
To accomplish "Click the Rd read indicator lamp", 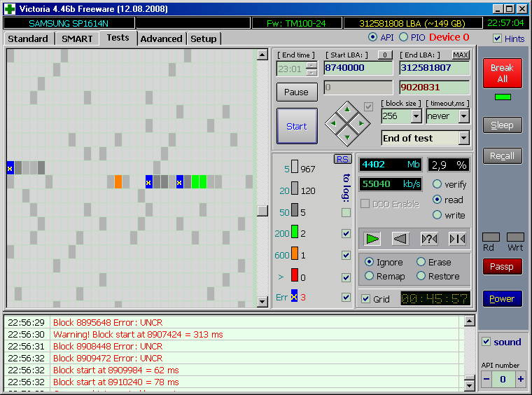I will click(x=491, y=237).
